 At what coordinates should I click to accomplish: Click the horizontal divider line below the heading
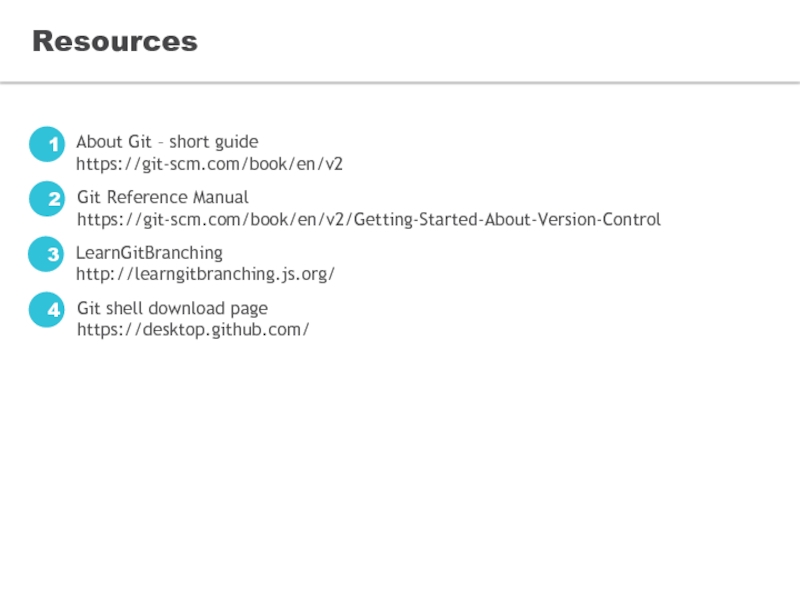point(400,82)
